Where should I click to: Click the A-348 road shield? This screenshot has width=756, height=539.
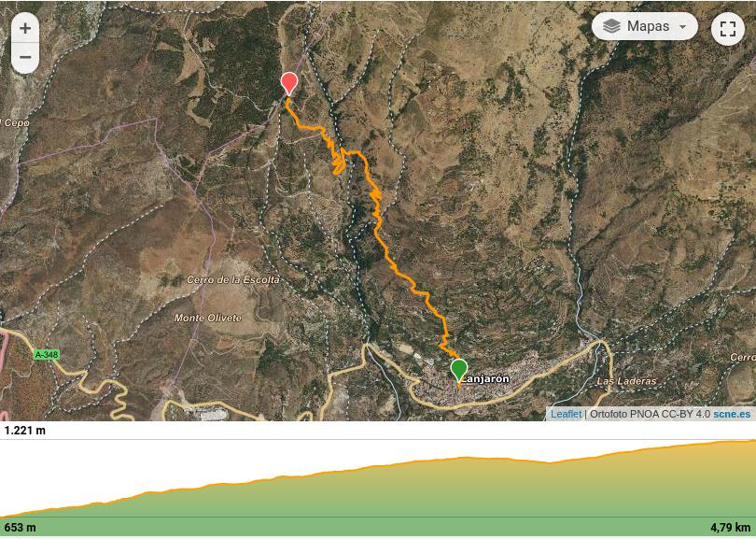tap(47, 355)
